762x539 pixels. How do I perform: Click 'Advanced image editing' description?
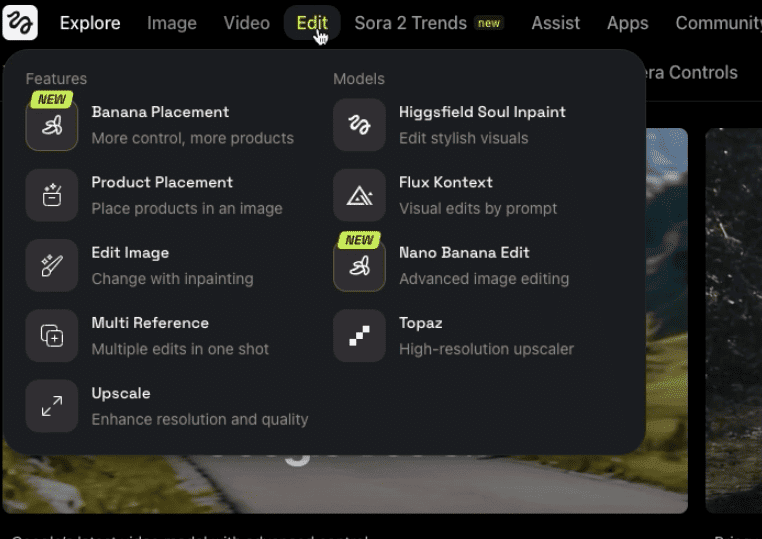(x=484, y=279)
